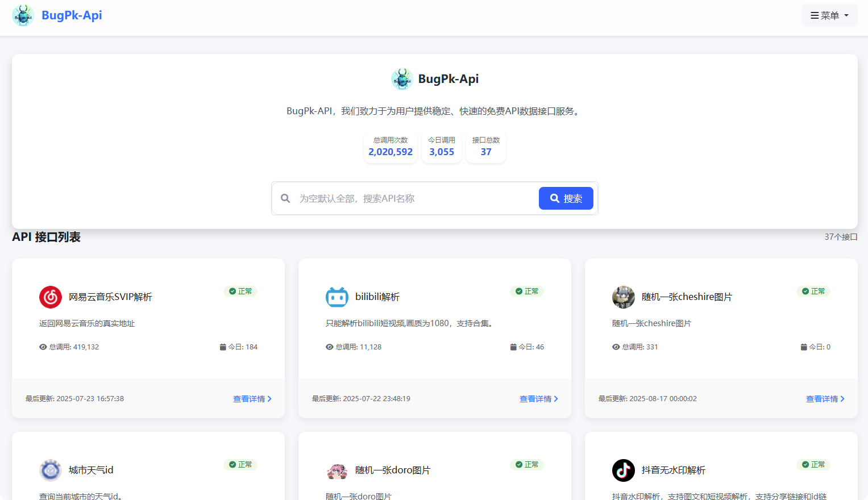
Task: Focus the API name search input field
Action: [415, 198]
